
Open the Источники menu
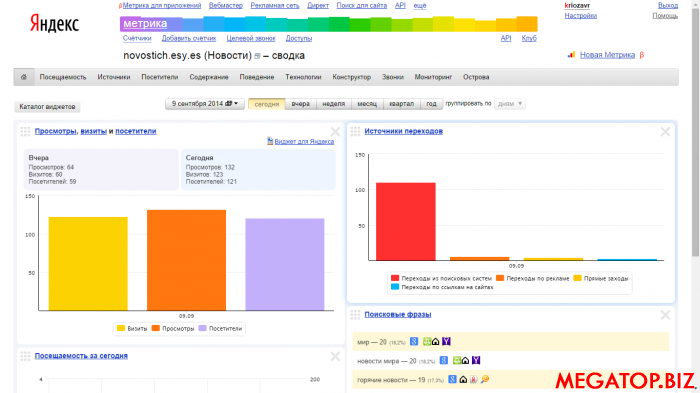click(x=114, y=77)
